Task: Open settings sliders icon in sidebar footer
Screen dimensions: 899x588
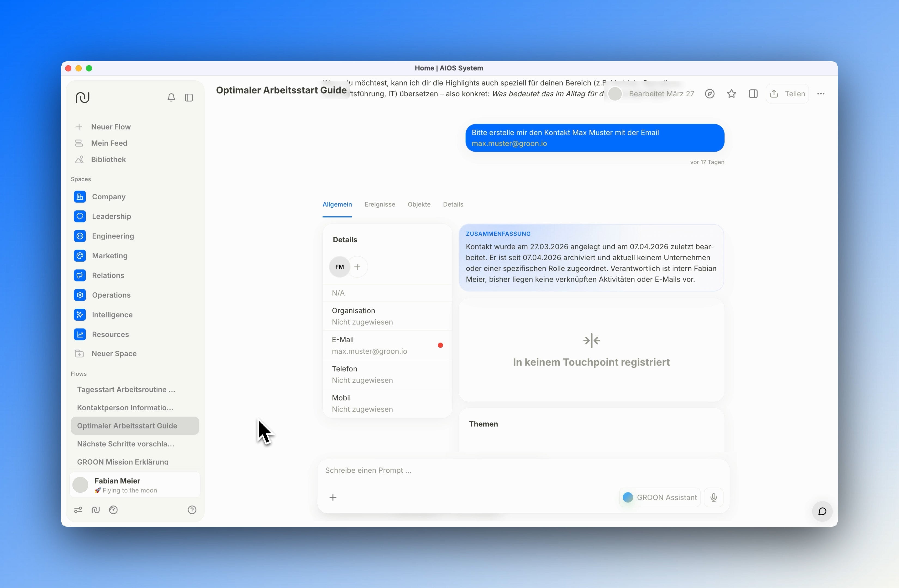Action: [x=78, y=510]
